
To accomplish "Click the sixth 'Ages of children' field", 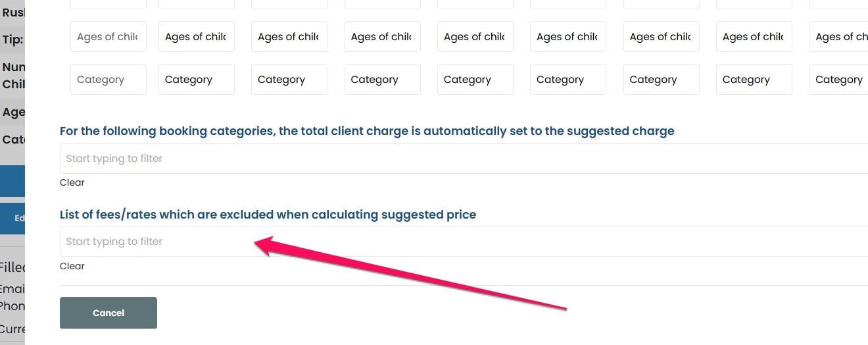I will point(567,37).
